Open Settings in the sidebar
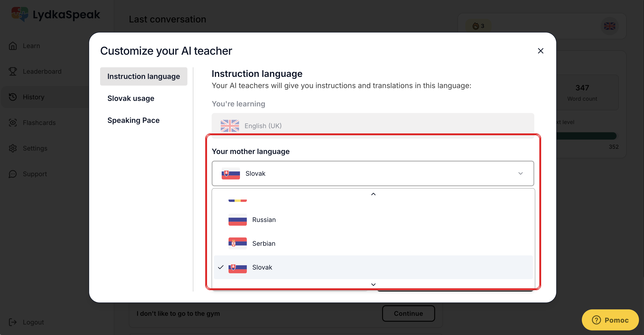The height and width of the screenshot is (335, 644). click(35, 148)
